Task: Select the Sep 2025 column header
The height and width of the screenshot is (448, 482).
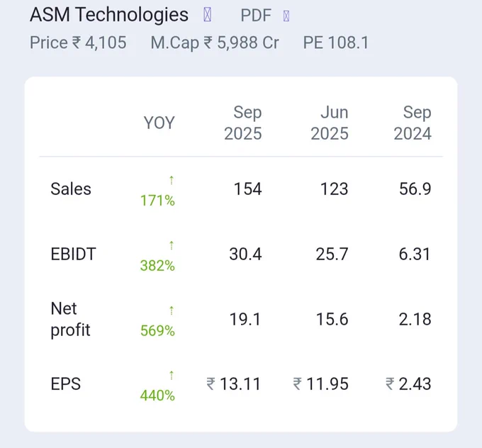Action: coord(243,123)
